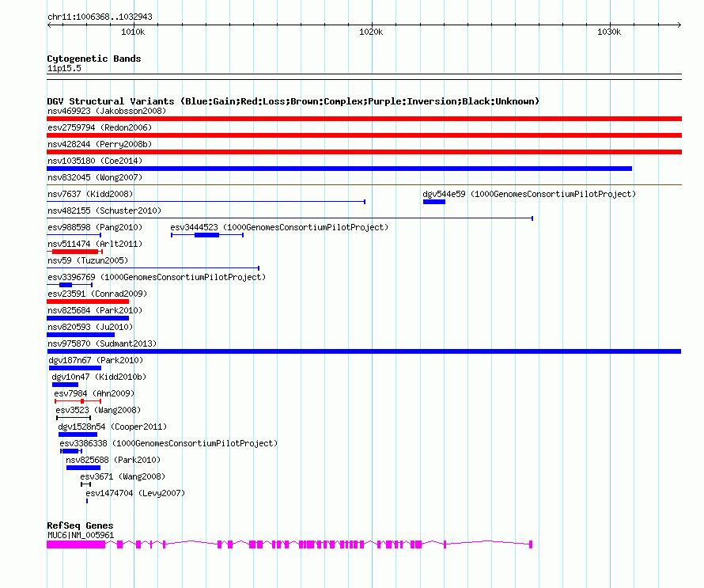Click the blue bar under nsv825684

pyautogui.click(x=88, y=318)
